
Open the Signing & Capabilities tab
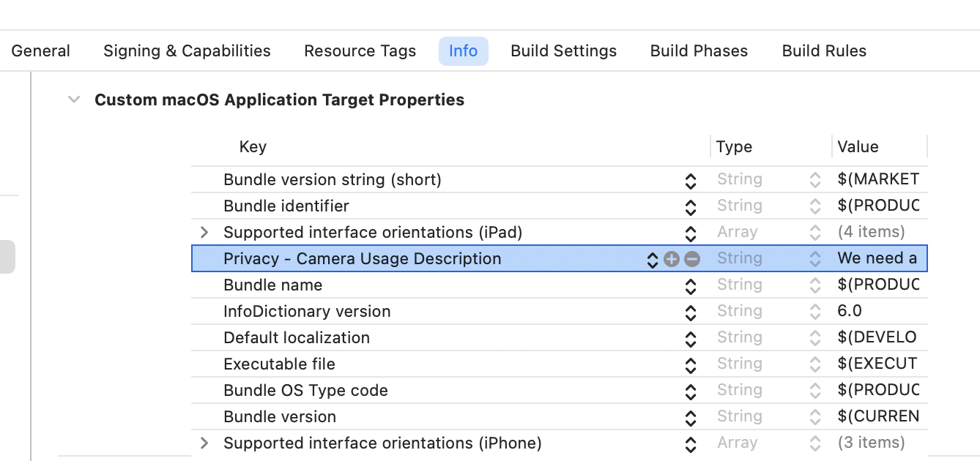187,51
